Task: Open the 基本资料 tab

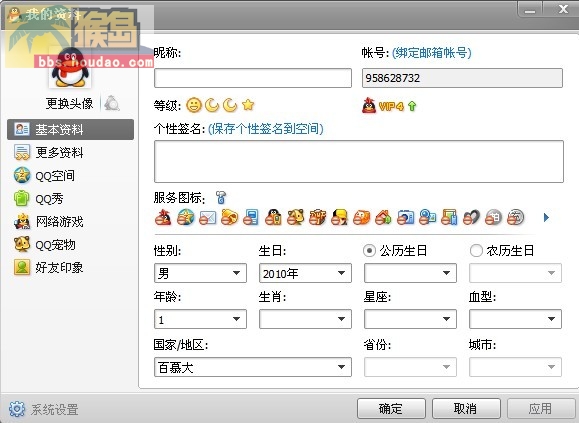Action: point(71,130)
